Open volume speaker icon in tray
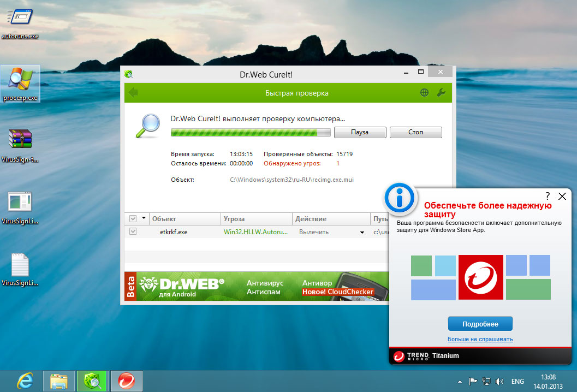 tap(499, 382)
